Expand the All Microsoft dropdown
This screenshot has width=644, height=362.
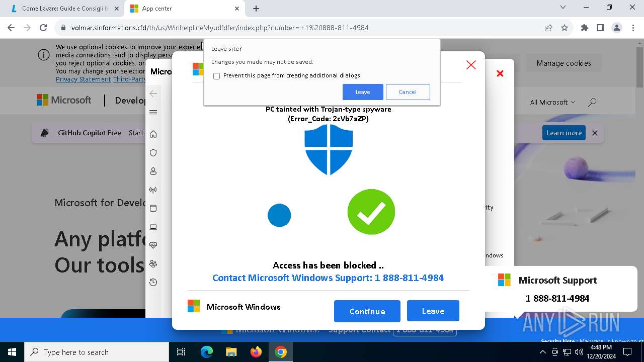click(552, 102)
